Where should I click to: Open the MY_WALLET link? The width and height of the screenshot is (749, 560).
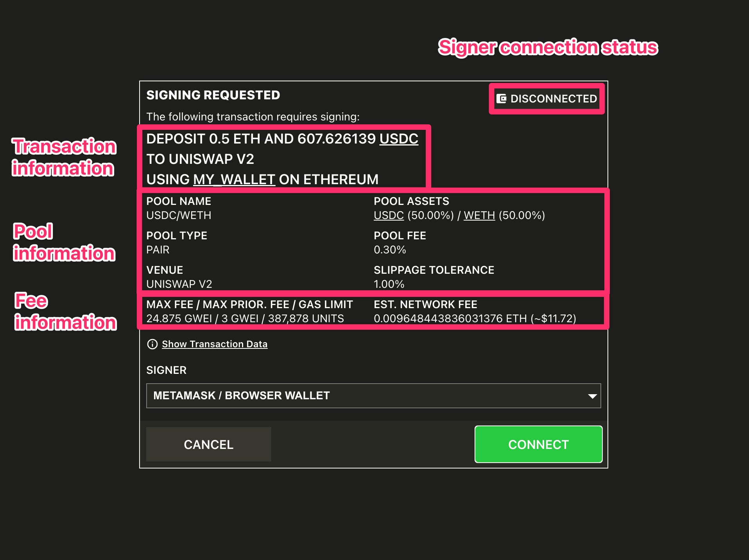(x=234, y=179)
